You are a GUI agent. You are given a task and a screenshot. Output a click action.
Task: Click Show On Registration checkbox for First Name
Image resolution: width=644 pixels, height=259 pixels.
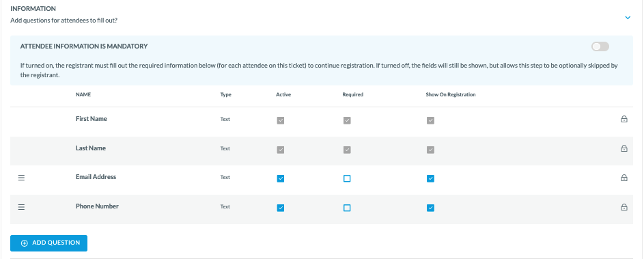[x=430, y=120]
